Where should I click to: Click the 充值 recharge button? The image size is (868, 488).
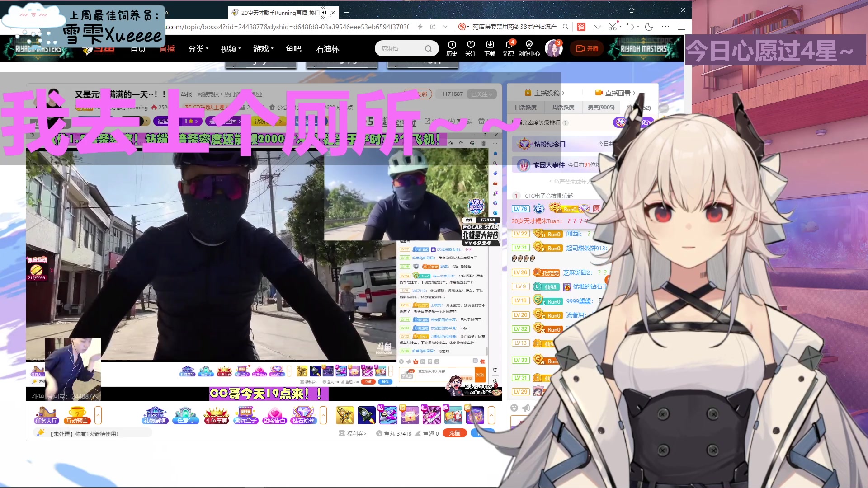(454, 433)
